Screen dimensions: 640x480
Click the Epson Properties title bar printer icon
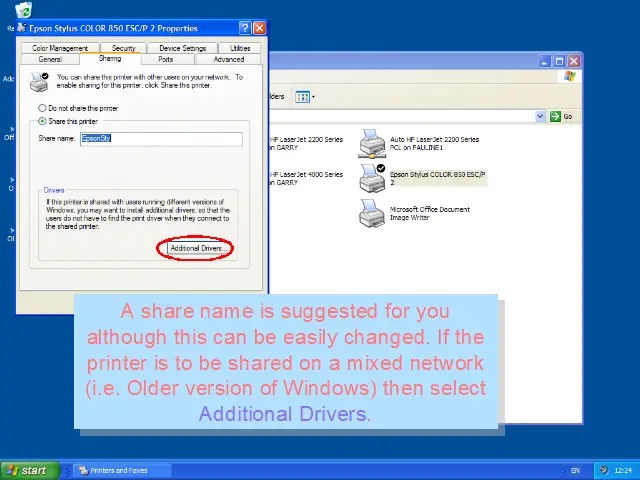tap(22, 28)
